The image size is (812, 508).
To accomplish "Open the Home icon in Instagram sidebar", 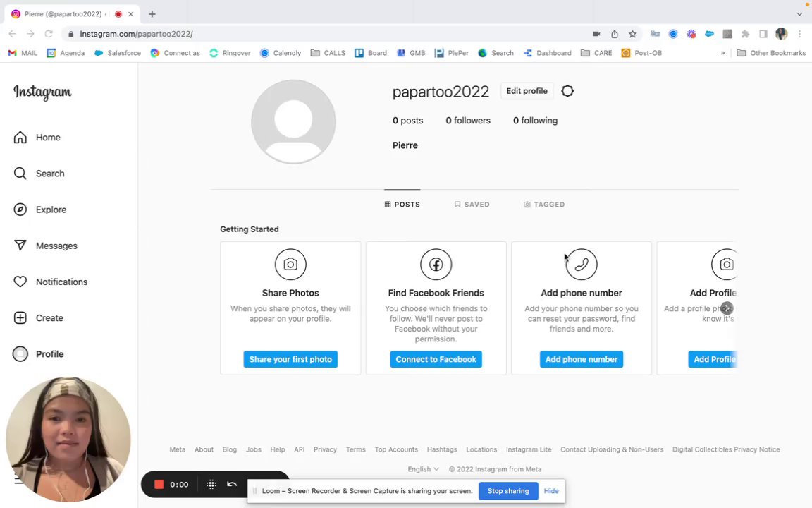I will pos(20,138).
